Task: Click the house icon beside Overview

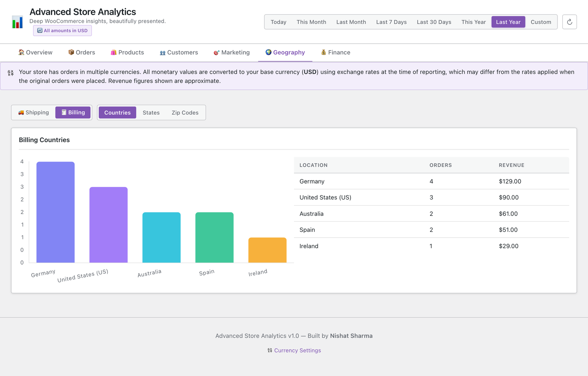Action: tap(22, 53)
